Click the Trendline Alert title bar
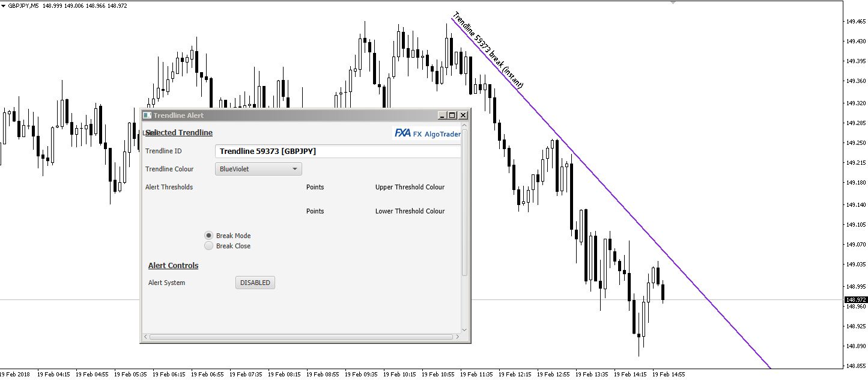The height and width of the screenshot is (380, 868). pos(288,115)
